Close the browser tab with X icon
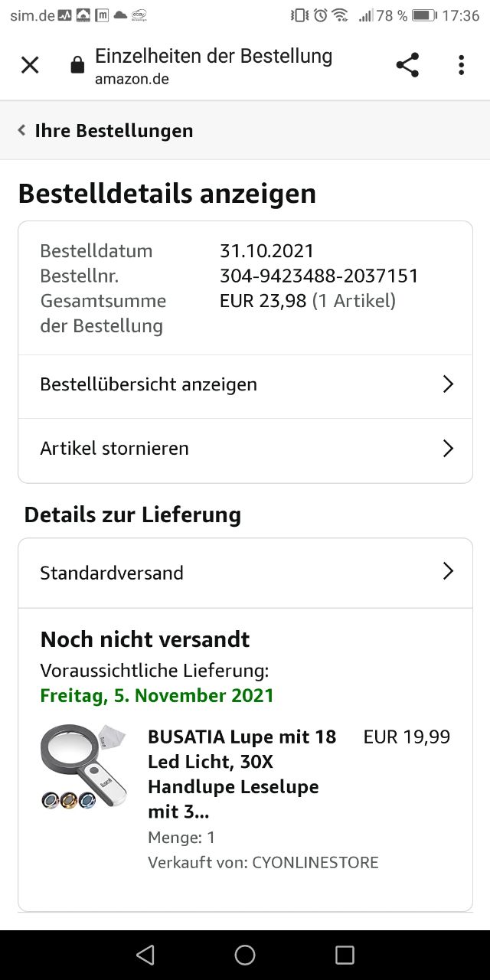The image size is (490, 980). [30, 65]
